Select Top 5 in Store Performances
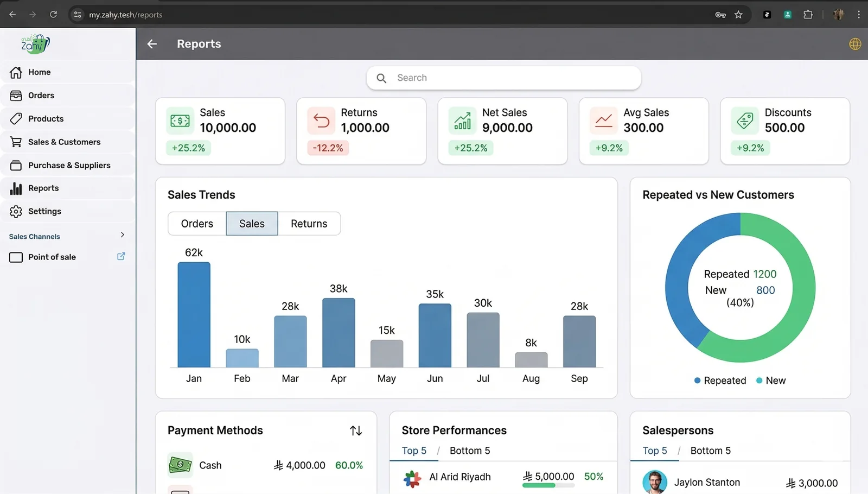The image size is (868, 494). (414, 451)
